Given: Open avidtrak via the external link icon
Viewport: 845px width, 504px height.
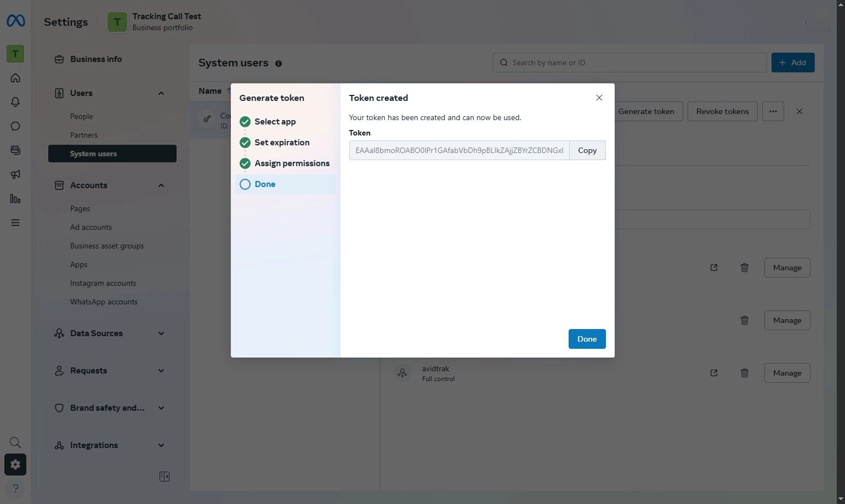Looking at the screenshot, I should [713, 373].
